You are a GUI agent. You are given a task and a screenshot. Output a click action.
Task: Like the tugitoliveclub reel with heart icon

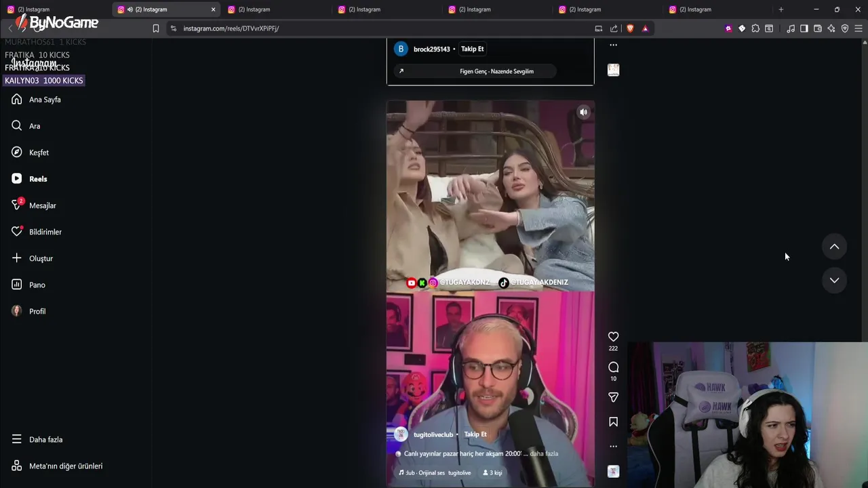[x=613, y=336]
